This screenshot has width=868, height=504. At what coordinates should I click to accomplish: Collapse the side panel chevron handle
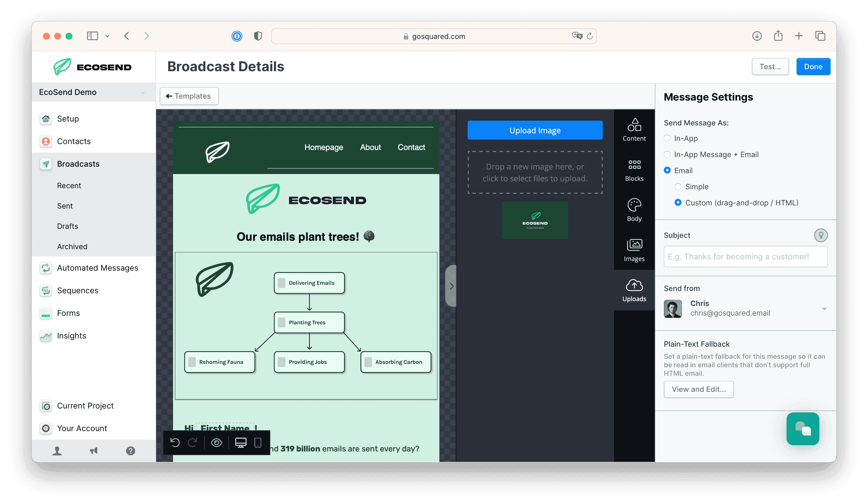tap(451, 286)
